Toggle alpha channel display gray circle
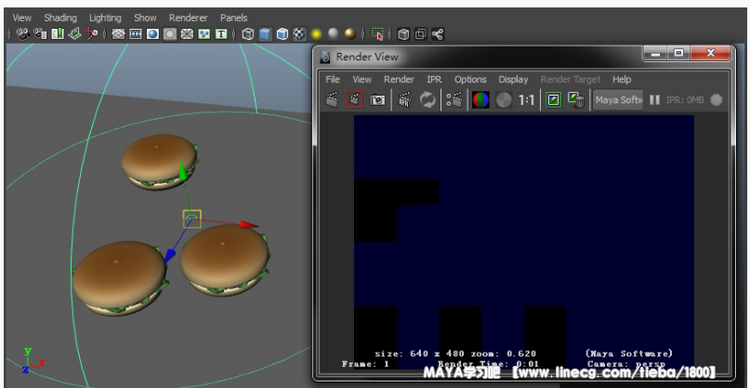Image resolution: width=750 pixels, height=388 pixels. tap(503, 100)
